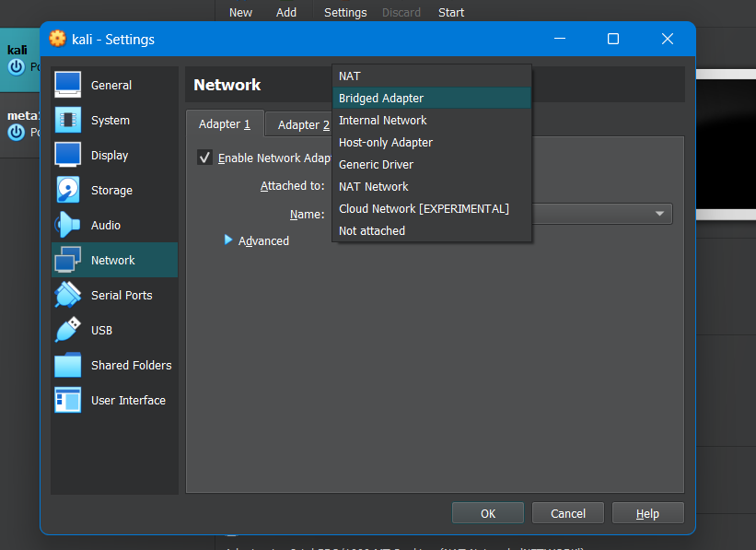This screenshot has width=756, height=550.
Task: Open the Serial Ports connector icon
Action: coord(67,295)
